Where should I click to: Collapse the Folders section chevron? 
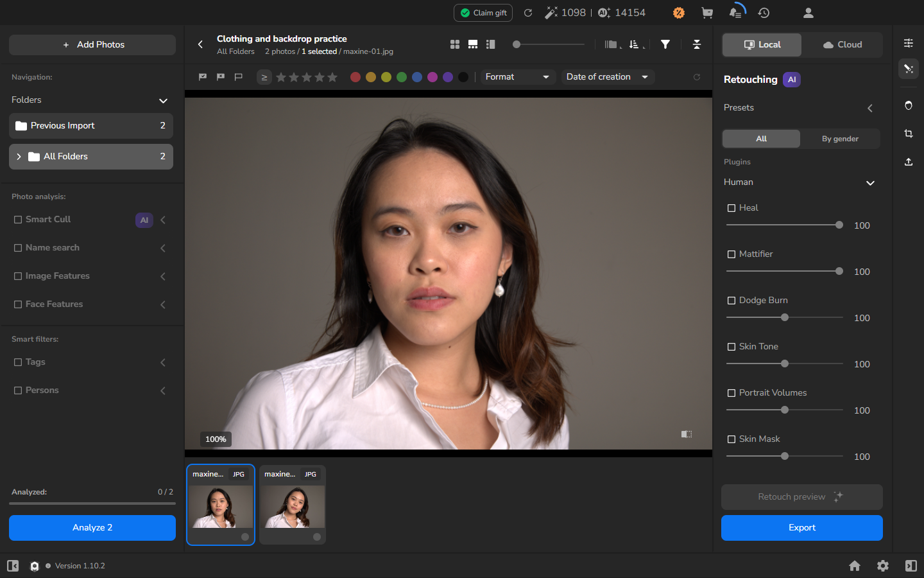click(x=163, y=101)
